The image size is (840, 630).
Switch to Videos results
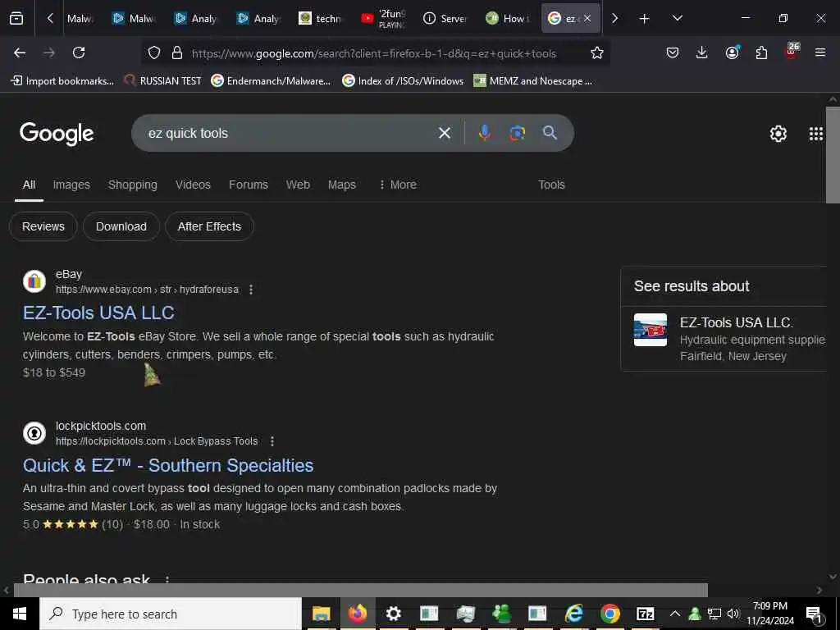(193, 185)
